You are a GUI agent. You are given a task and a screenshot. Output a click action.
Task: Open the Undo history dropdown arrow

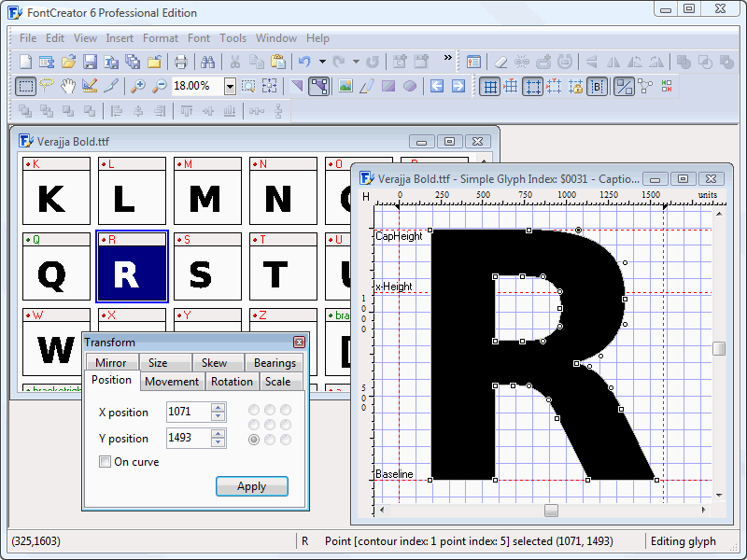click(x=322, y=62)
